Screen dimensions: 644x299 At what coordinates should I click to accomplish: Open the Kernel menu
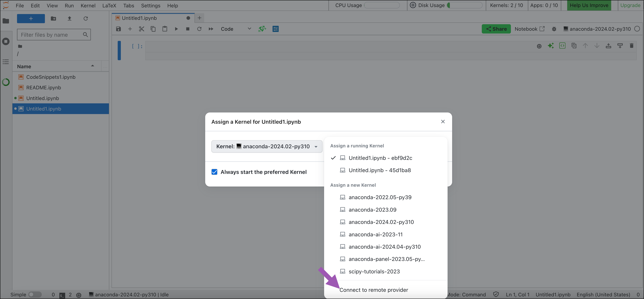88,5
